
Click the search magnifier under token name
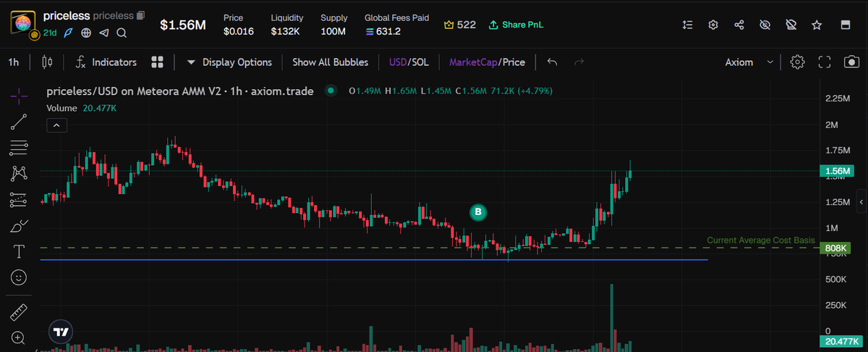[122, 33]
